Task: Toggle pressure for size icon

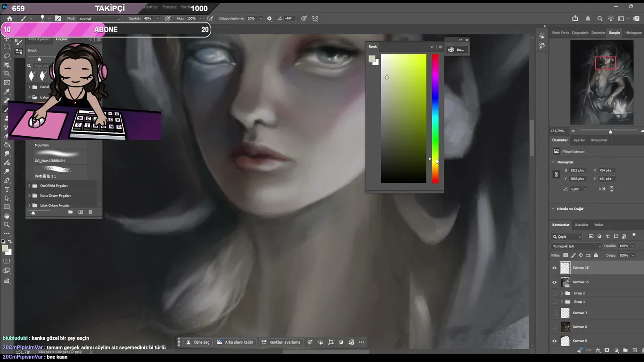Action: point(304,18)
